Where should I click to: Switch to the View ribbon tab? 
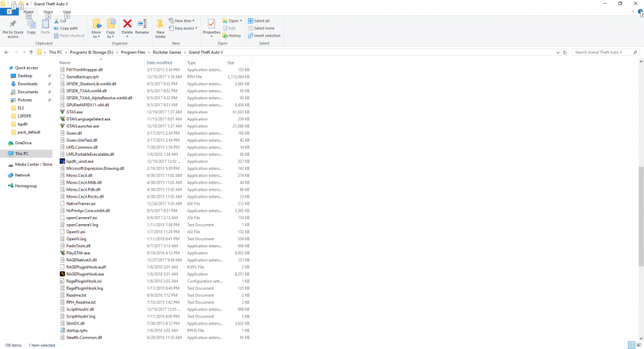tap(67, 12)
